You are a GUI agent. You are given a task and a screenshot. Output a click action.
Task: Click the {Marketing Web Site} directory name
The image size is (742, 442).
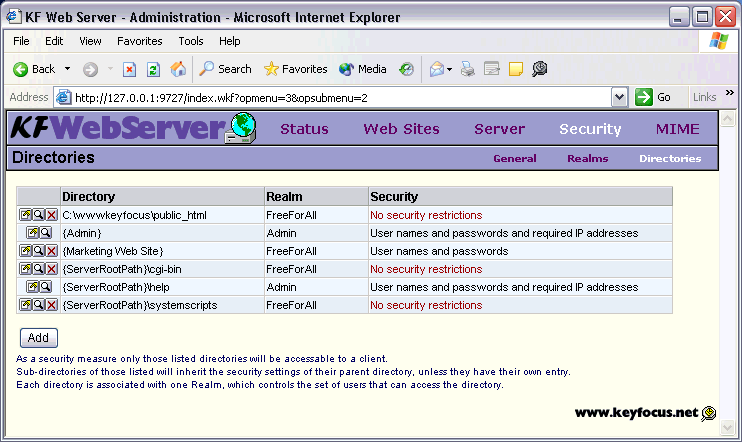tap(113, 251)
